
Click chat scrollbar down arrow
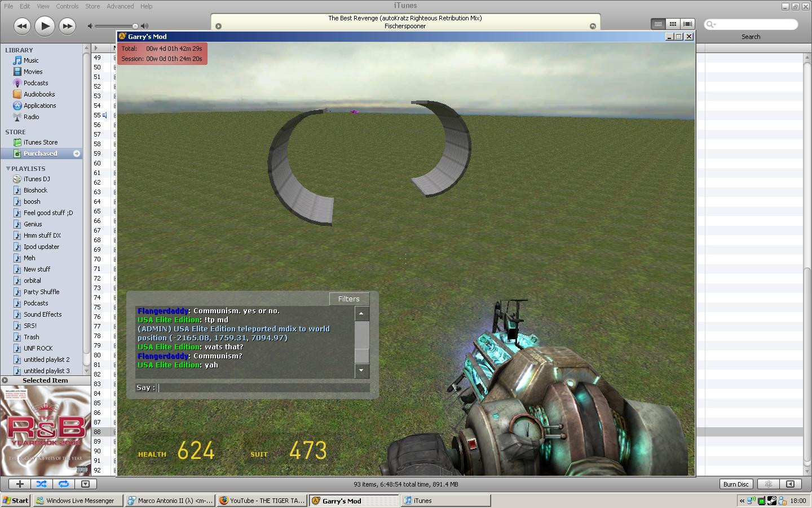coord(361,370)
